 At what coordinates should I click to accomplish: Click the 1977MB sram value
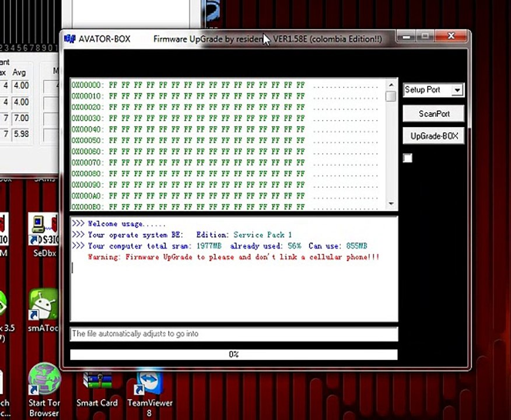click(x=209, y=246)
